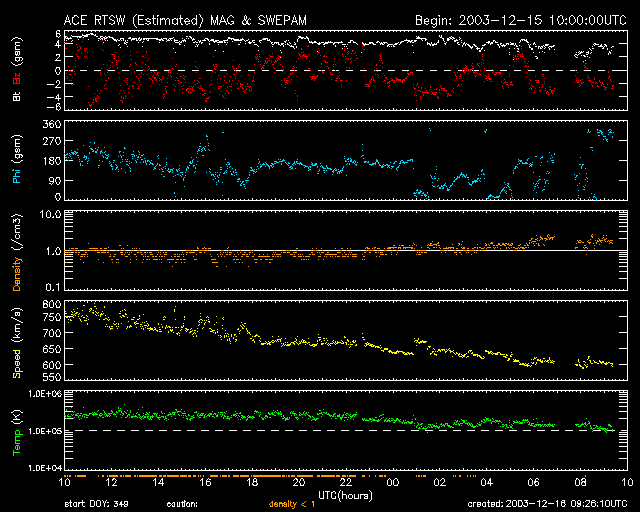The height and width of the screenshot is (512, 640).
Task: Click the '22' hour label on the time axis
Action: pyautogui.click(x=346, y=483)
